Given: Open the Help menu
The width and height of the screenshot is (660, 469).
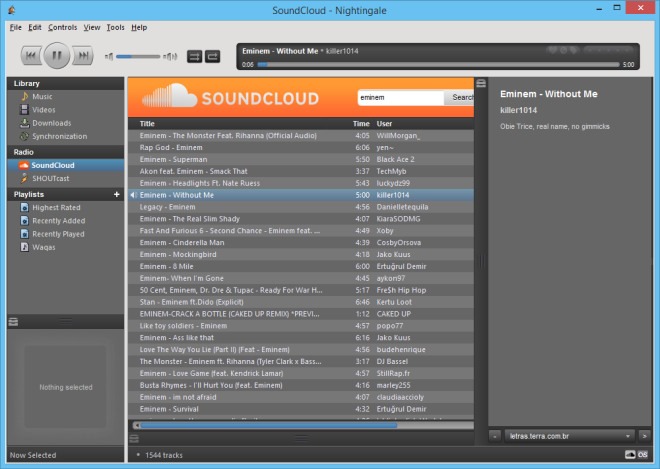Looking at the screenshot, I should 139,27.
